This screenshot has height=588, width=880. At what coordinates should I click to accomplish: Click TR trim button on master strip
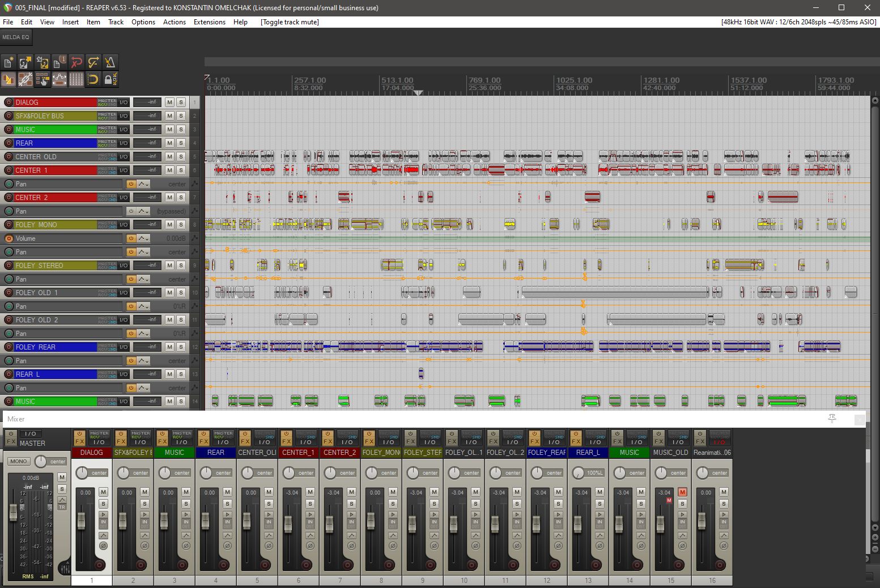coord(62,507)
